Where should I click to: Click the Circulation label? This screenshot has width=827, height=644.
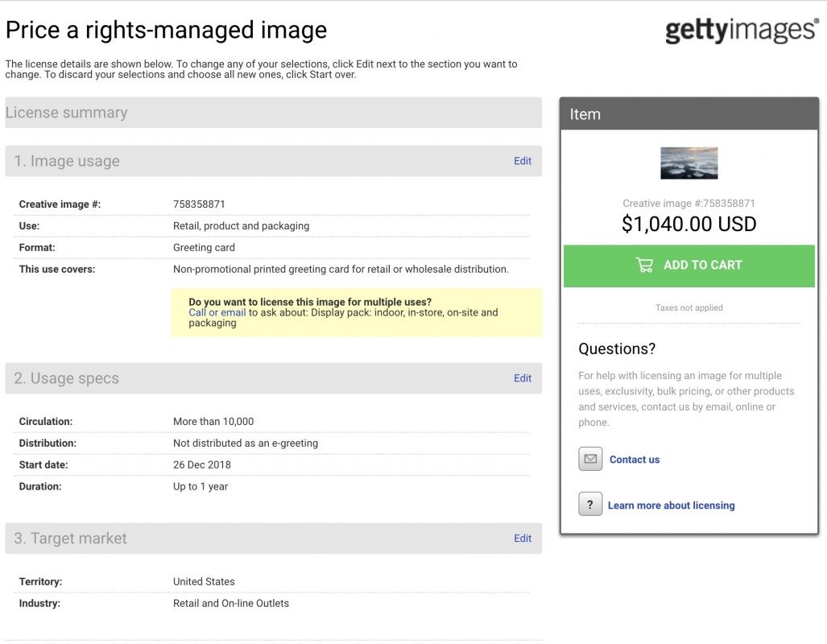click(x=46, y=422)
